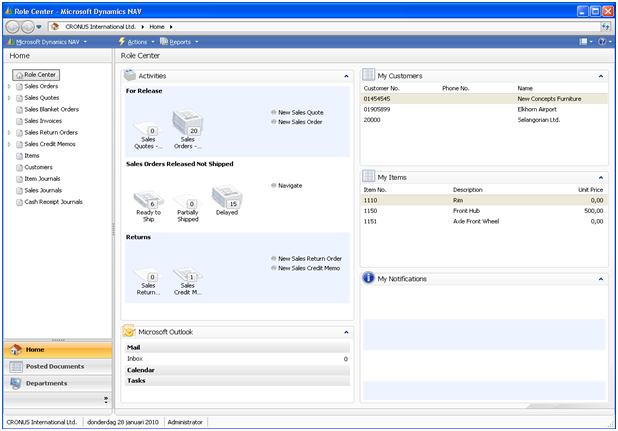Select Role Center in the navigation tree
This screenshot has height=431, width=618.
click(36, 74)
